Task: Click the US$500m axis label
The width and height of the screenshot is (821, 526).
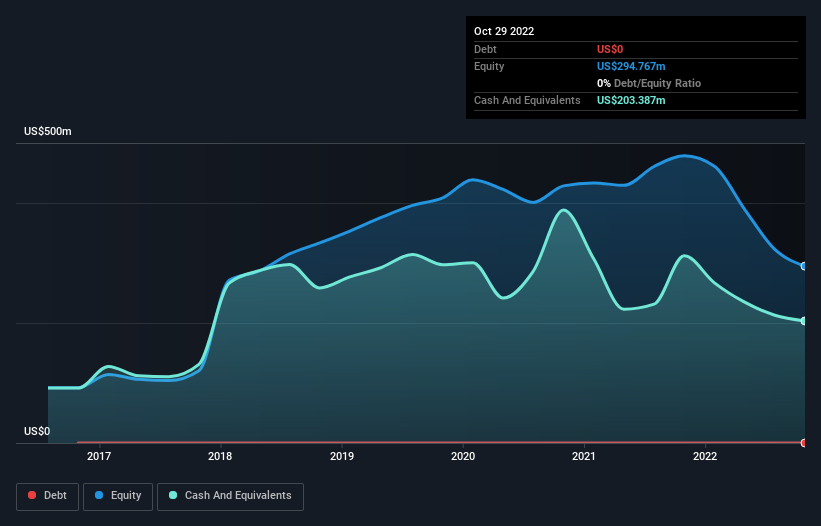Action: (x=48, y=131)
